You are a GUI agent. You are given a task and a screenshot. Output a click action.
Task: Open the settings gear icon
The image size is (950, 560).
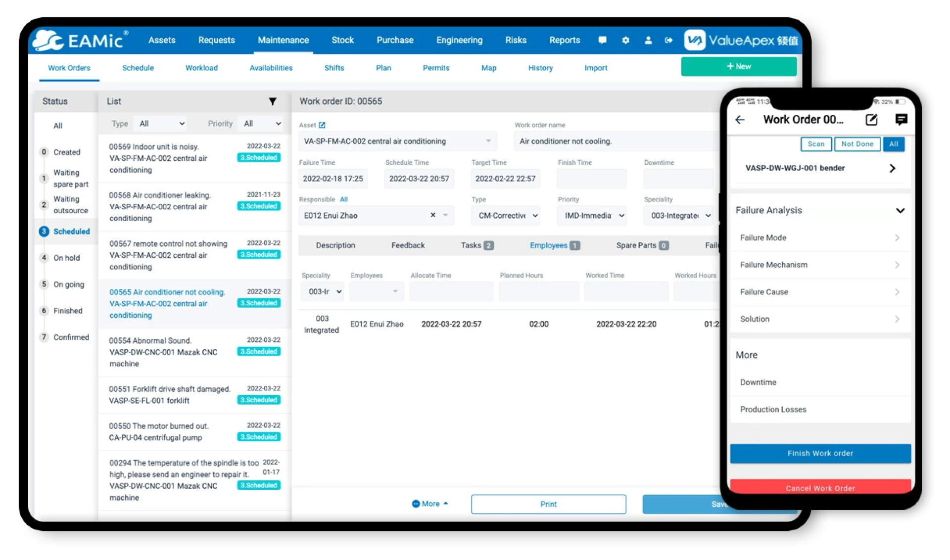pos(625,40)
